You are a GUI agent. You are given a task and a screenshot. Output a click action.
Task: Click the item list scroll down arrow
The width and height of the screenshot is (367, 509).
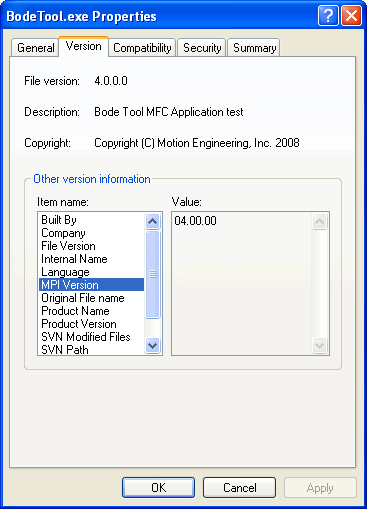pyautogui.click(x=153, y=345)
